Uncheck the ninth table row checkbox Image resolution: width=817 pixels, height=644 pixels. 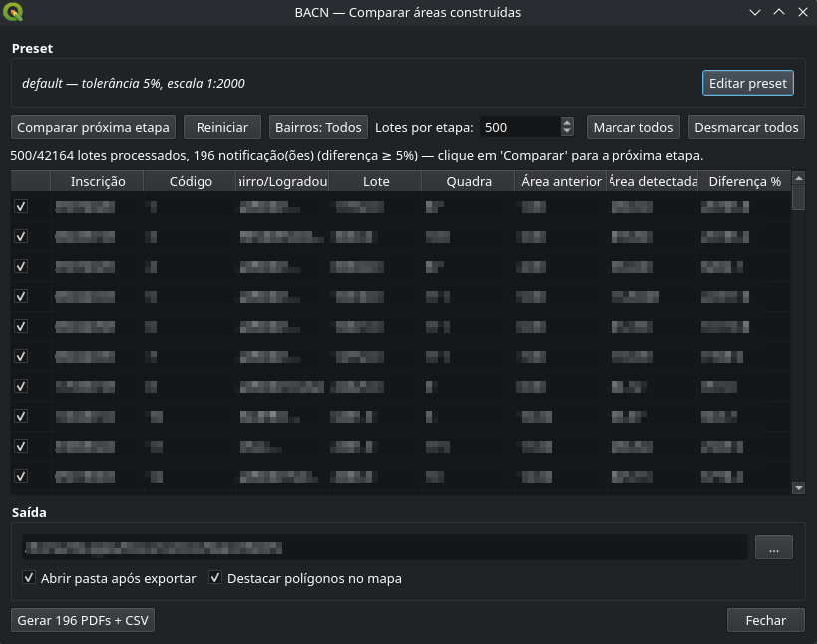coord(21,446)
